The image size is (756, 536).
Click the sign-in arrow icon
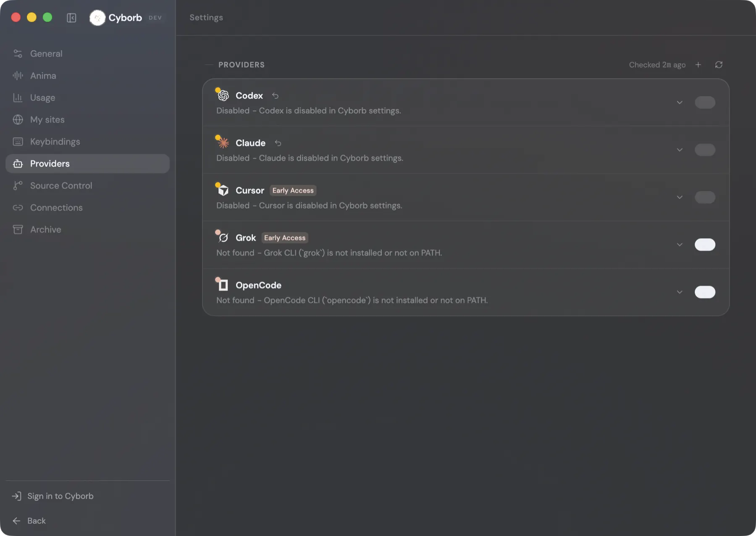coord(16,496)
